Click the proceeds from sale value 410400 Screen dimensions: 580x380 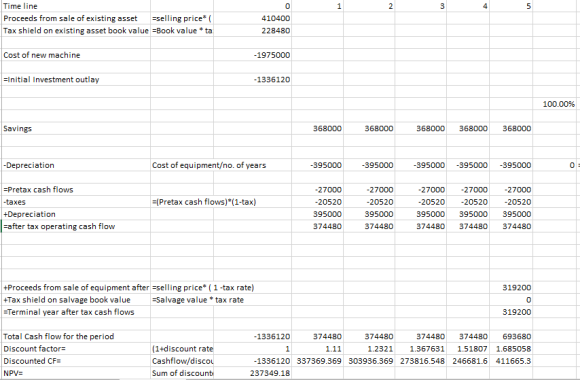(x=252, y=19)
